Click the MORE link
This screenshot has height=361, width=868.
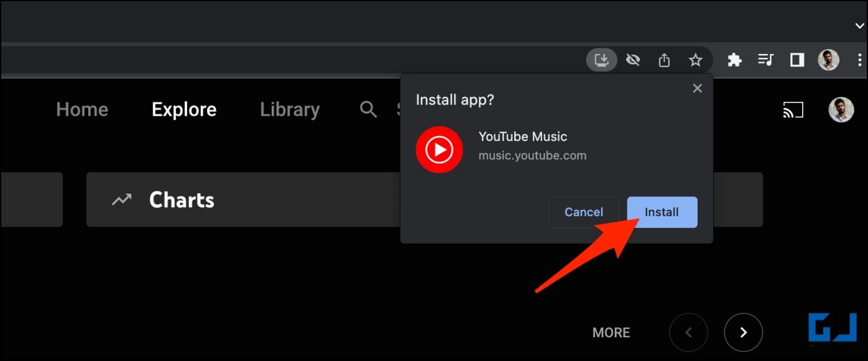click(611, 332)
